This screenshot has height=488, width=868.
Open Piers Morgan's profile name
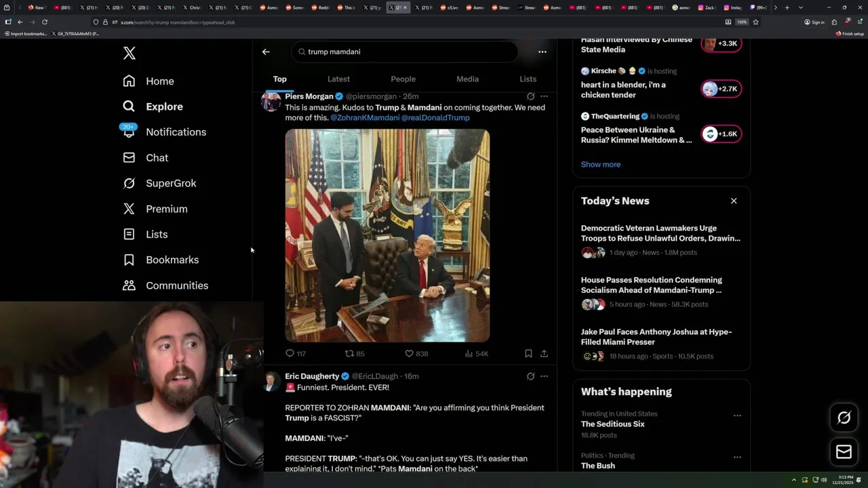pos(309,96)
